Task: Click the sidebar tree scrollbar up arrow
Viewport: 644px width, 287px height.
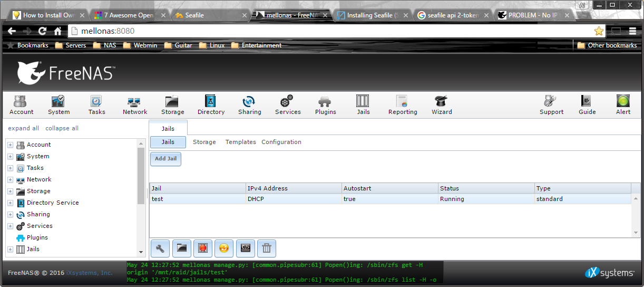Action: 141,143
